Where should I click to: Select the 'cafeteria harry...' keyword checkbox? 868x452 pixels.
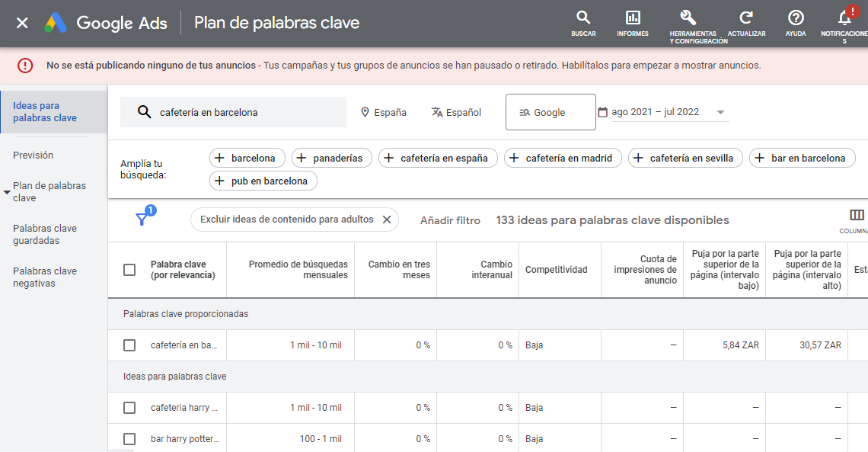(129, 408)
